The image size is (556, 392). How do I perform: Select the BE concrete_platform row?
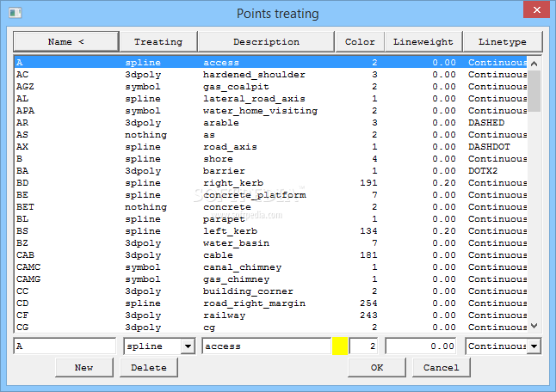271,195
